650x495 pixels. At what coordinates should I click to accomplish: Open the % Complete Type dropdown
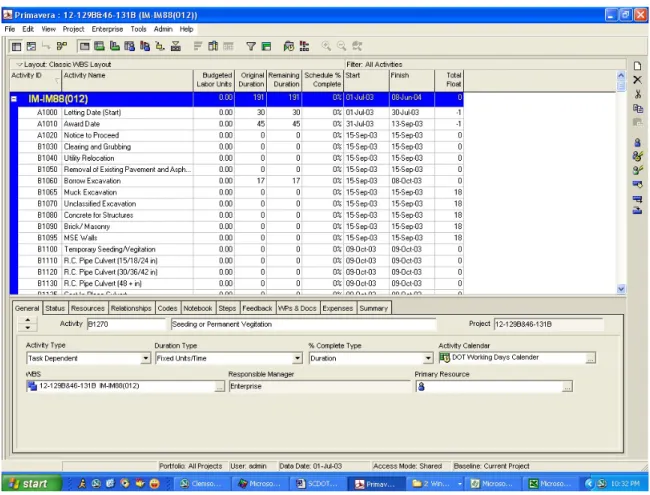coord(428,358)
